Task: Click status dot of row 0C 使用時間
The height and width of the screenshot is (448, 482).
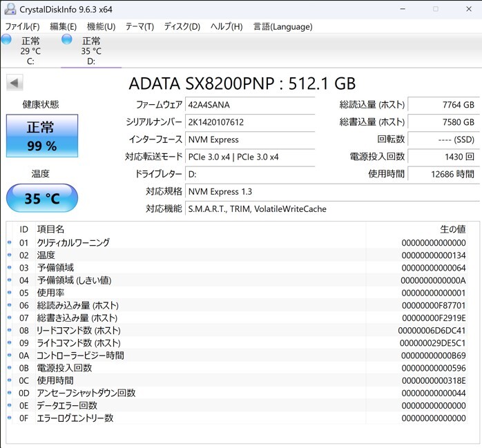Action: coord(9,380)
